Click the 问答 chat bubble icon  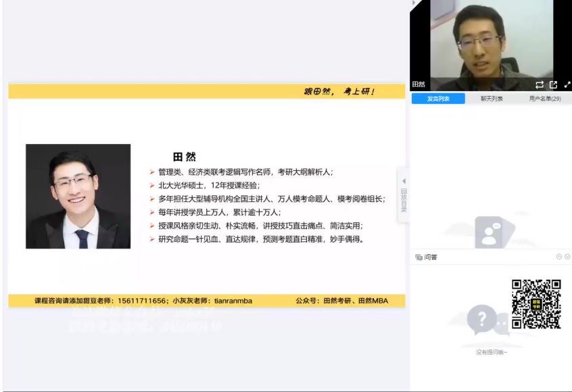point(419,258)
